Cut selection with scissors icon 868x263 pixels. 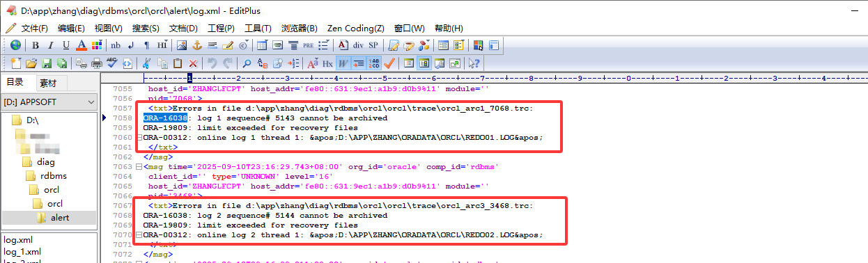coord(146,63)
